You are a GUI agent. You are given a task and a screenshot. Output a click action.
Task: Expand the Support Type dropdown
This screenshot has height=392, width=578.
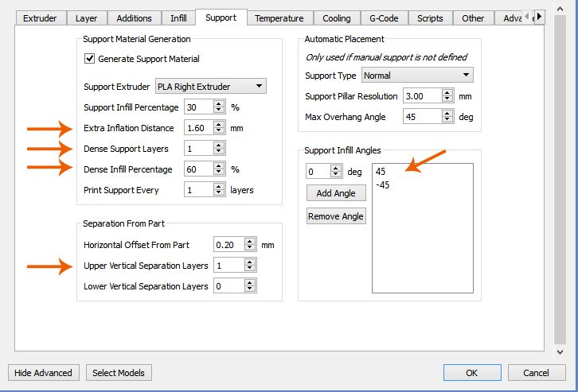click(417, 76)
